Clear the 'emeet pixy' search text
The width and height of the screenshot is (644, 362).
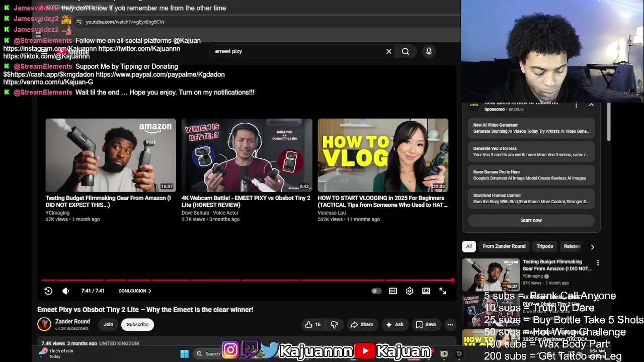[389, 51]
